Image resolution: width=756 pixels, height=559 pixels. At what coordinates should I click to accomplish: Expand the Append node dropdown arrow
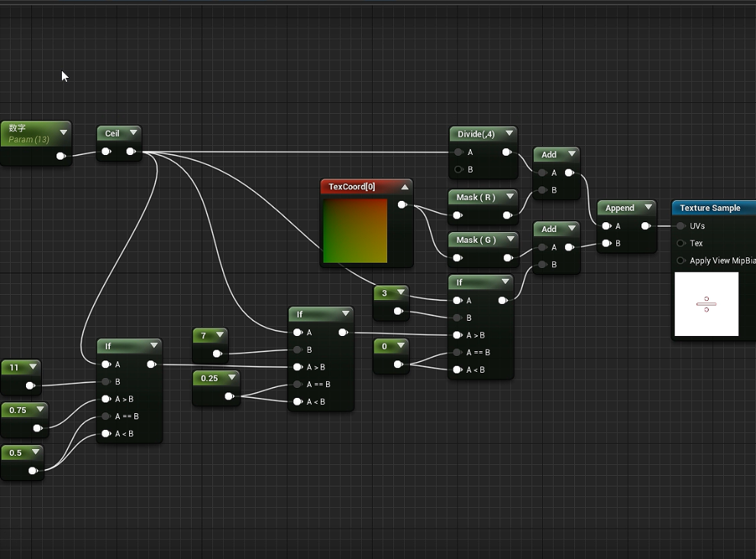(x=648, y=208)
